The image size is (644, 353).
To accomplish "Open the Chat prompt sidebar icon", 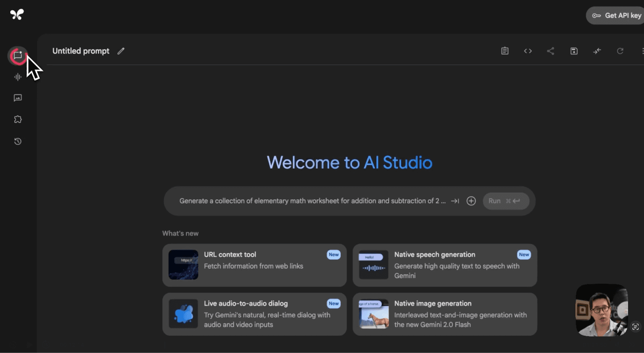I will point(18,55).
